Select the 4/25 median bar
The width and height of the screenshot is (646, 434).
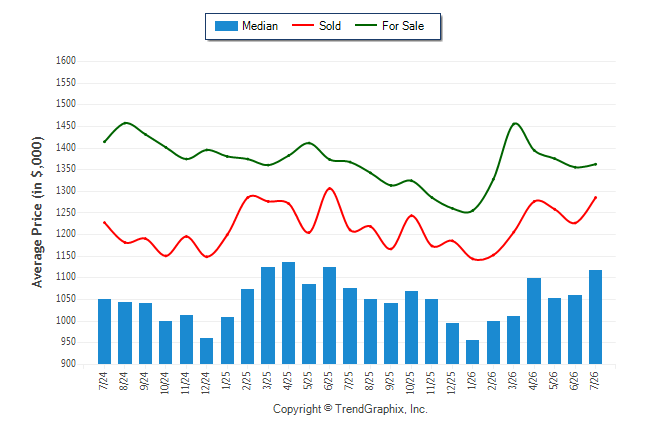click(x=288, y=313)
